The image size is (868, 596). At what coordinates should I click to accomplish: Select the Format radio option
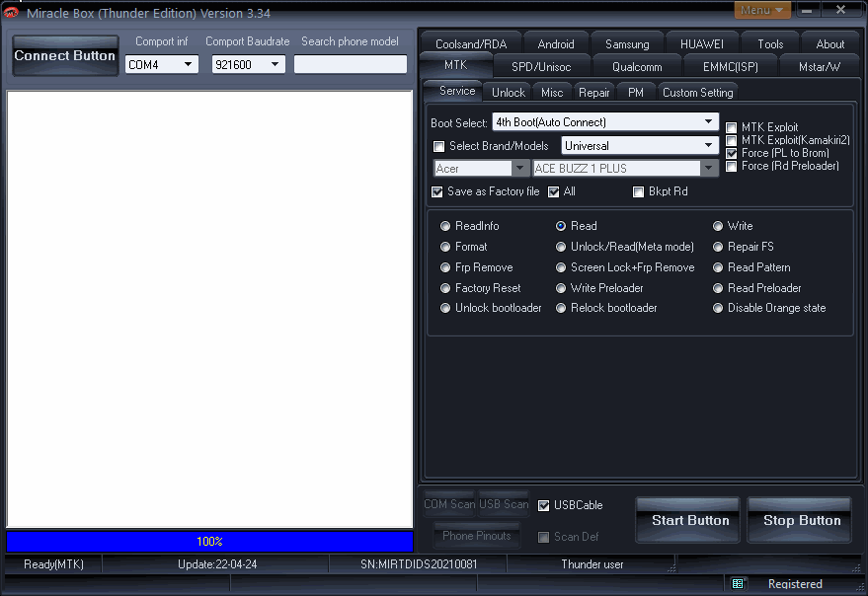click(445, 247)
